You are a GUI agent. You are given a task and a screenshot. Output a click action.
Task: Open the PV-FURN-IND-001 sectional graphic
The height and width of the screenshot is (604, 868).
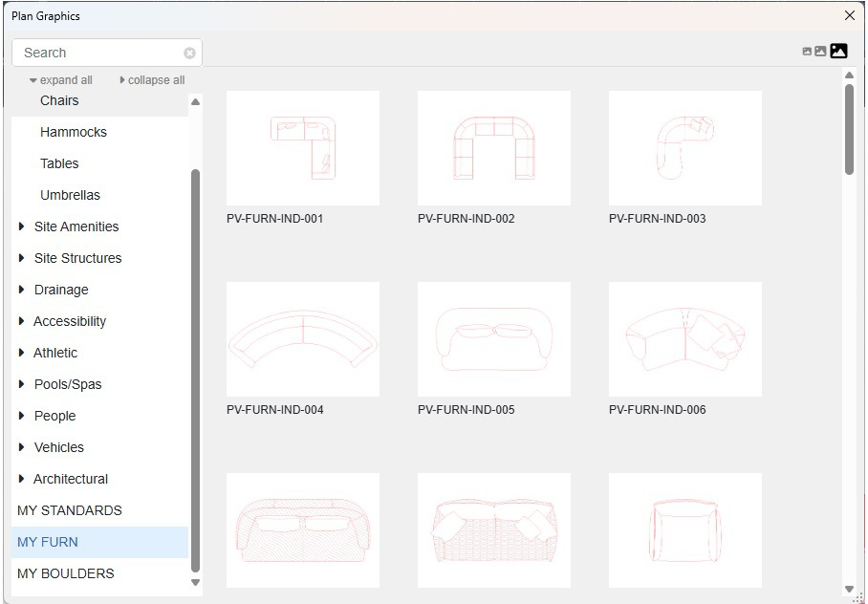coord(302,147)
